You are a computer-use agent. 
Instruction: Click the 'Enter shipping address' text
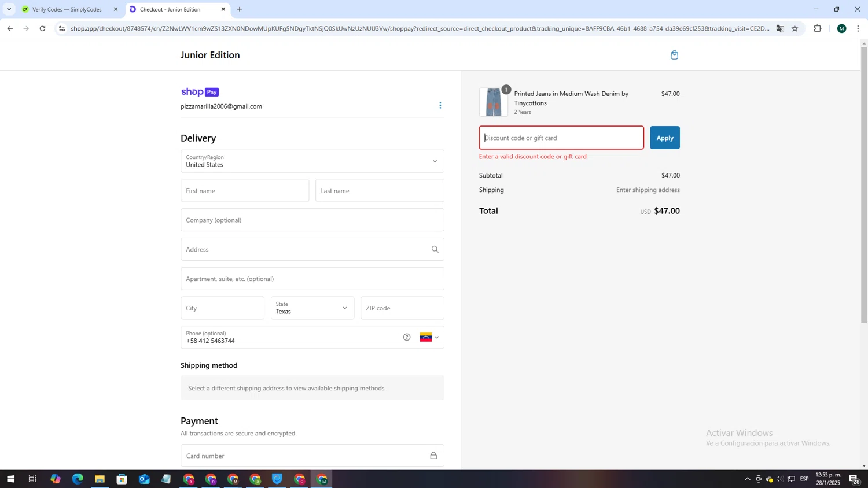pos(648,190)
